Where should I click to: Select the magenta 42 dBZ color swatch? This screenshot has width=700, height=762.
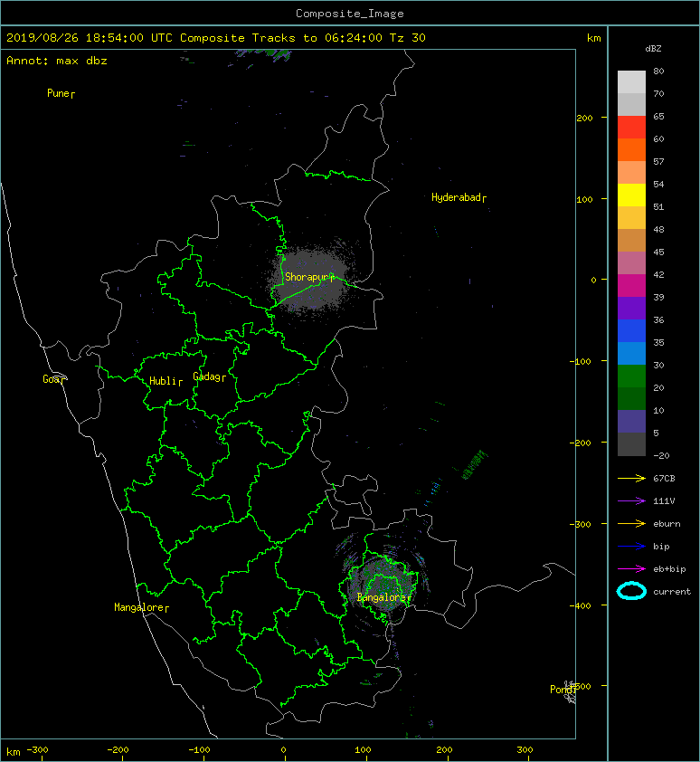631,285
